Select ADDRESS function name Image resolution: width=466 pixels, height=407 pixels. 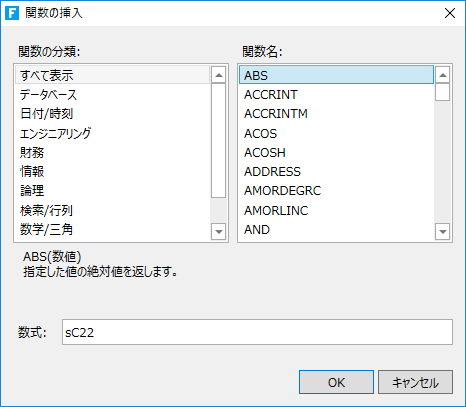(x=336, y=172)
